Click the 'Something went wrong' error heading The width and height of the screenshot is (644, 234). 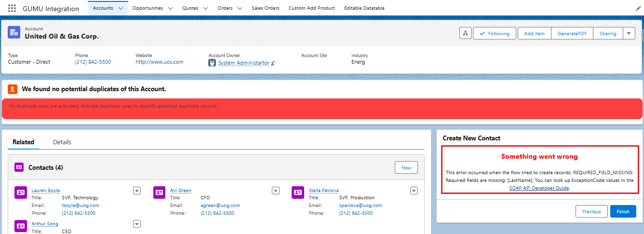pos(539,156)
